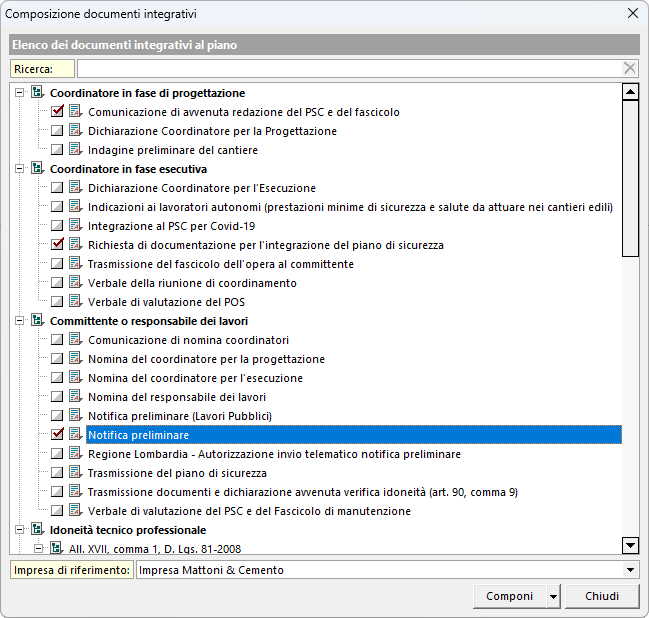Click the clear search X icon
649x618 pixels.
[629, 69]
